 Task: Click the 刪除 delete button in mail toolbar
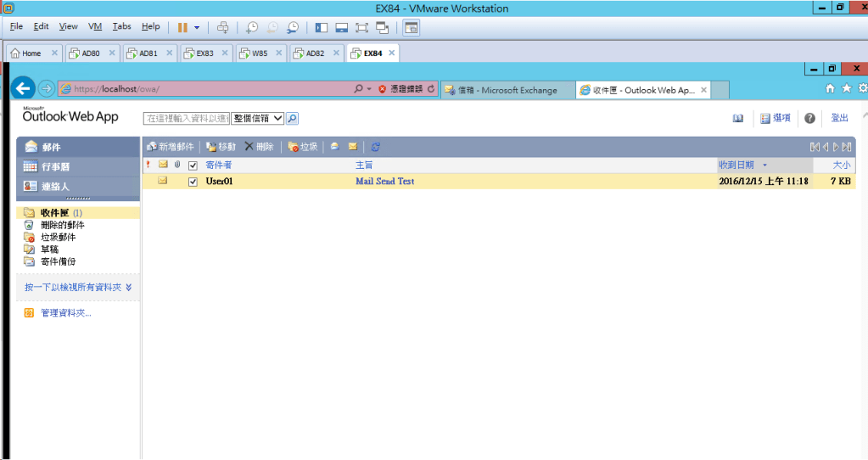point(259,147)
